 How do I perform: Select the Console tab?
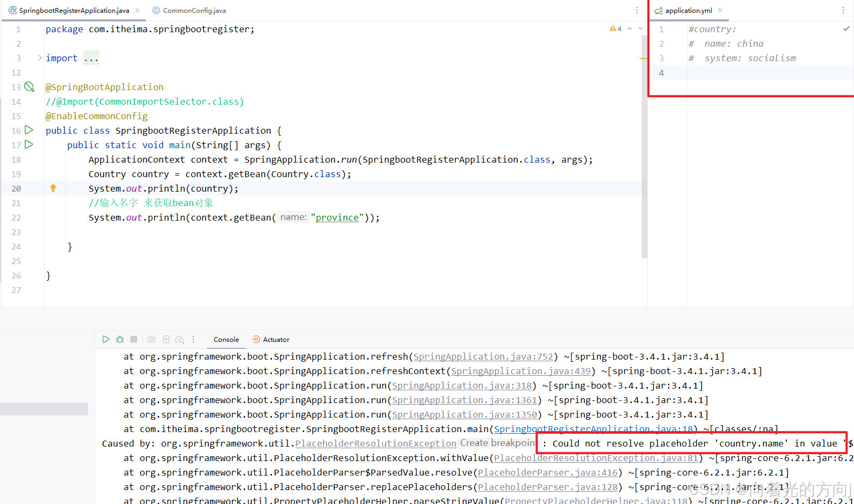click(226, 339)
